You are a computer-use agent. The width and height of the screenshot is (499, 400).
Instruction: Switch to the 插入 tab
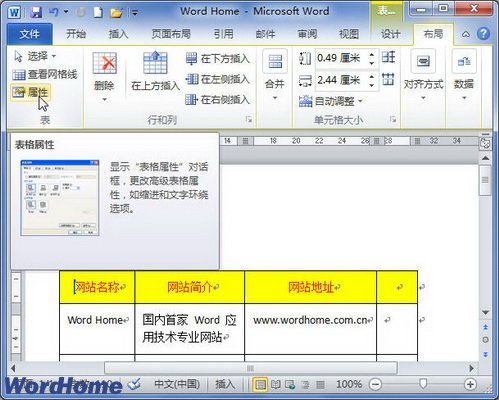coord(118,34)
